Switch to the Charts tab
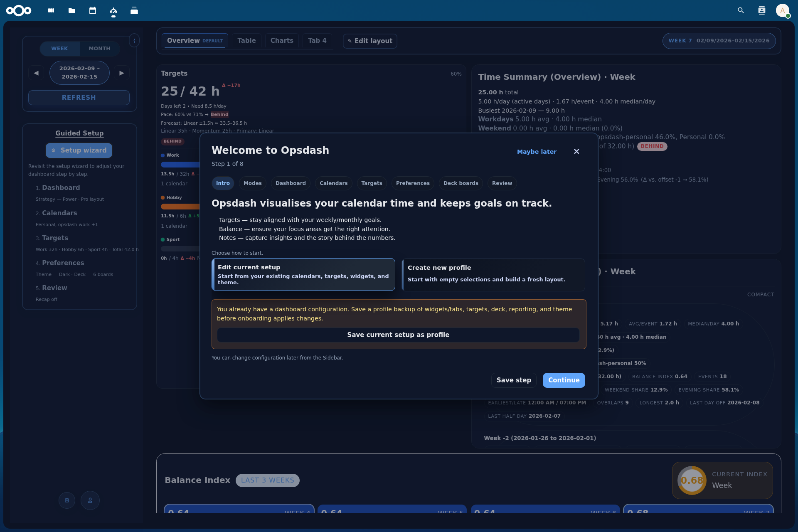The height and width of the screenshot is (532, 798). pos(282,41)
